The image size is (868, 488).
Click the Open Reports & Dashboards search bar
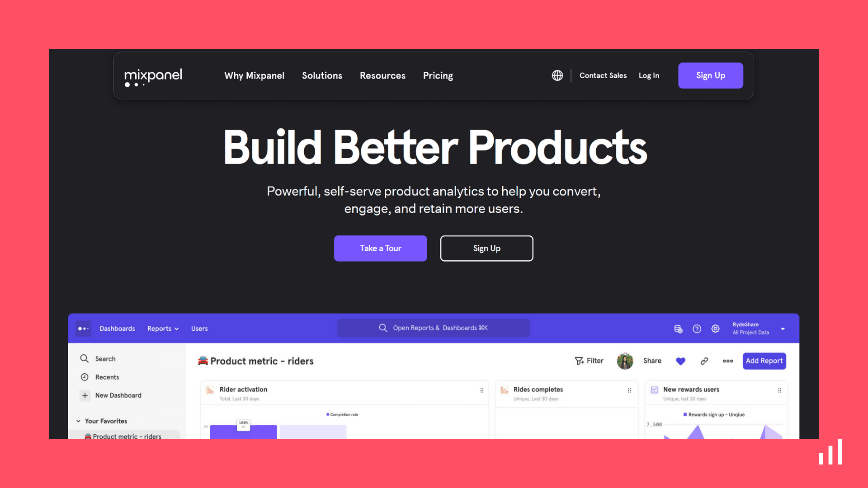pyautogui.click(x=434, y=328)
